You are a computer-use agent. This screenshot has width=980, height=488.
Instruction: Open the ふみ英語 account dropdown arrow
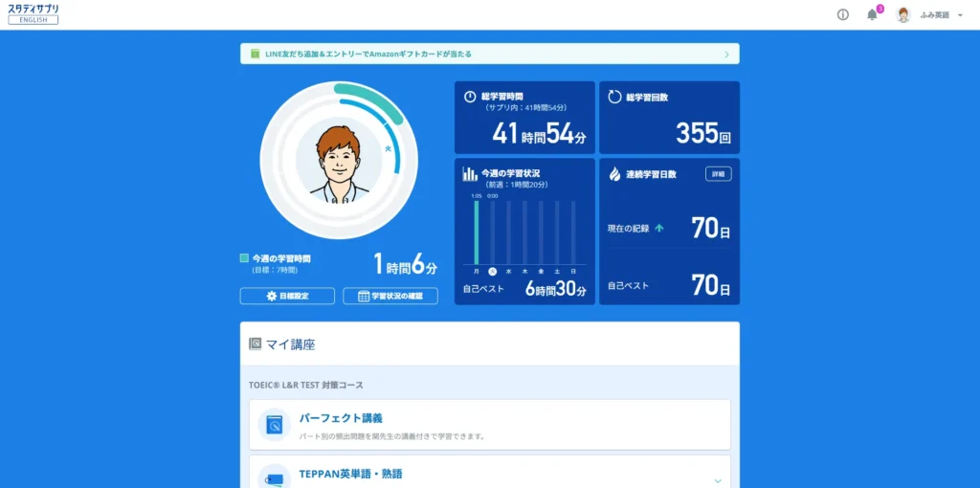960,15
